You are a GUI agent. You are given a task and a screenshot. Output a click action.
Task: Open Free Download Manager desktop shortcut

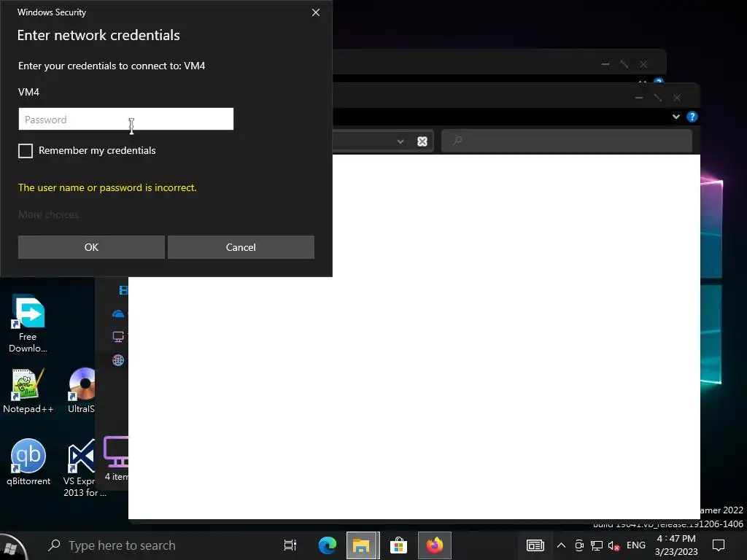28,324
